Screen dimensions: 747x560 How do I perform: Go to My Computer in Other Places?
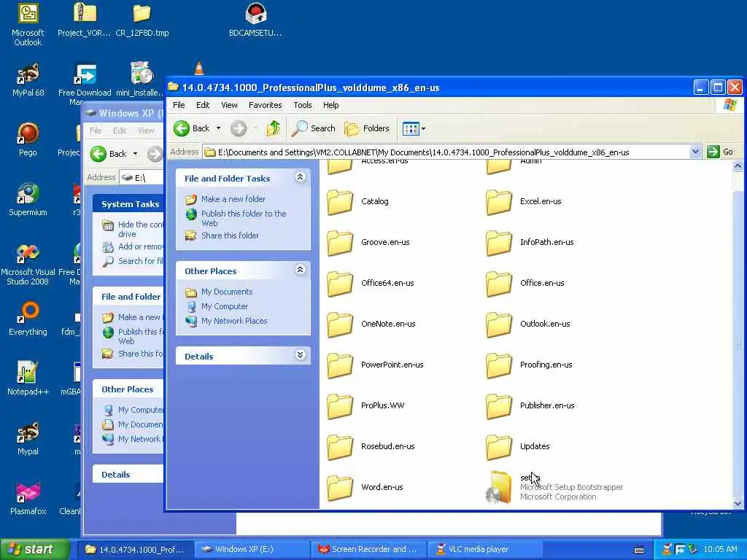[x=225, y=306]
